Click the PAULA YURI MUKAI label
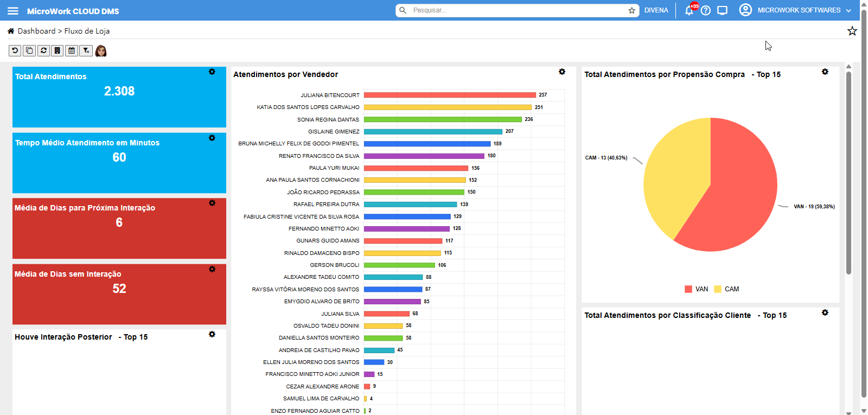This screenshot has height=415, width=868. coord(334,168)
